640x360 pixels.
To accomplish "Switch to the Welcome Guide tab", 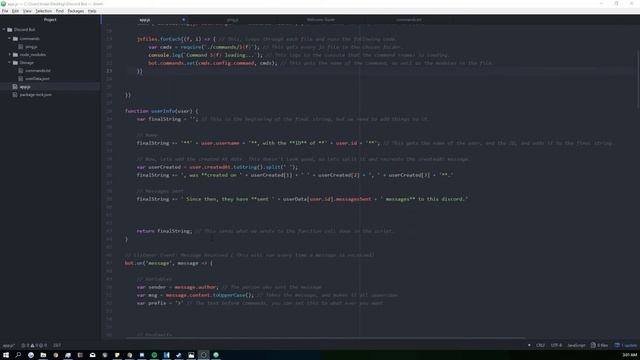I will 321,20.
